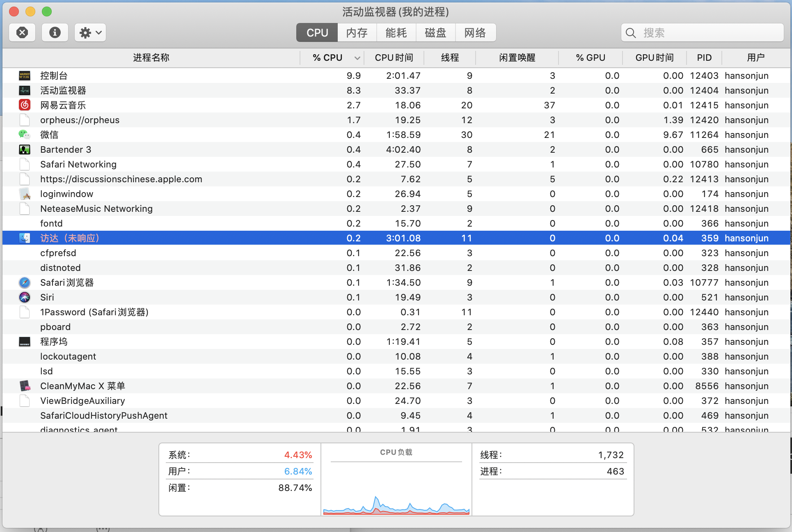Click the NetEase Cloud Music red icon
Viewport: 792px width, 532px height.
click(25, 105)
